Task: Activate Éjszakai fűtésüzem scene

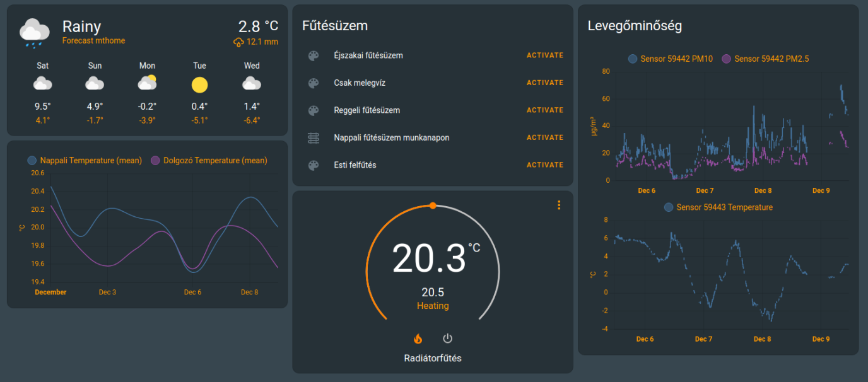Action: point(544,55)
